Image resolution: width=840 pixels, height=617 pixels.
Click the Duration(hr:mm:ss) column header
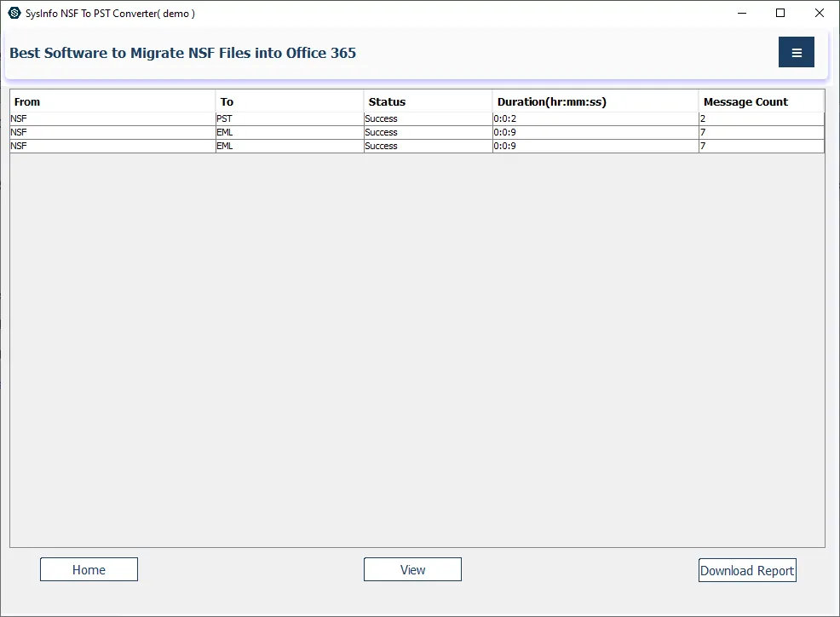click(x=595, y=101)
